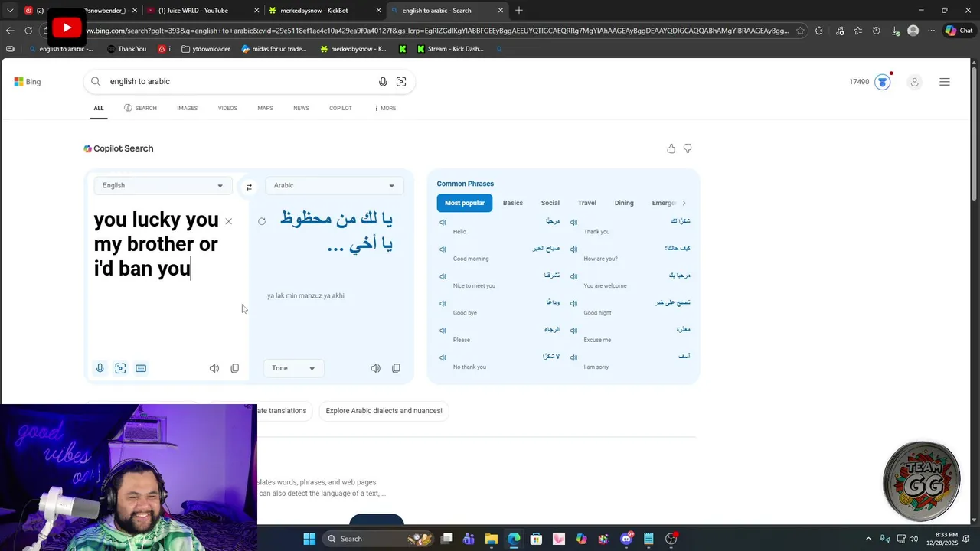Expand hidden system tray icons
The height and width of the screenshot is (551, 980).
tap(868, 539)
